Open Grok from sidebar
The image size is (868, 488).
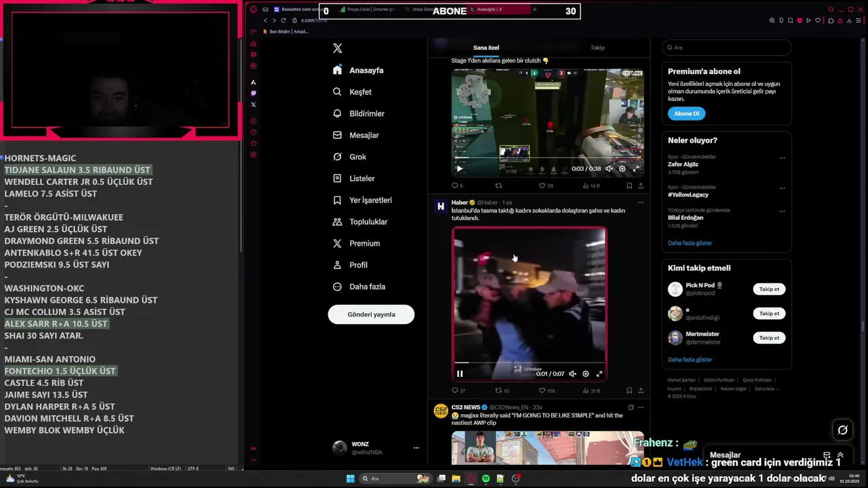click(x=349, y=157)
